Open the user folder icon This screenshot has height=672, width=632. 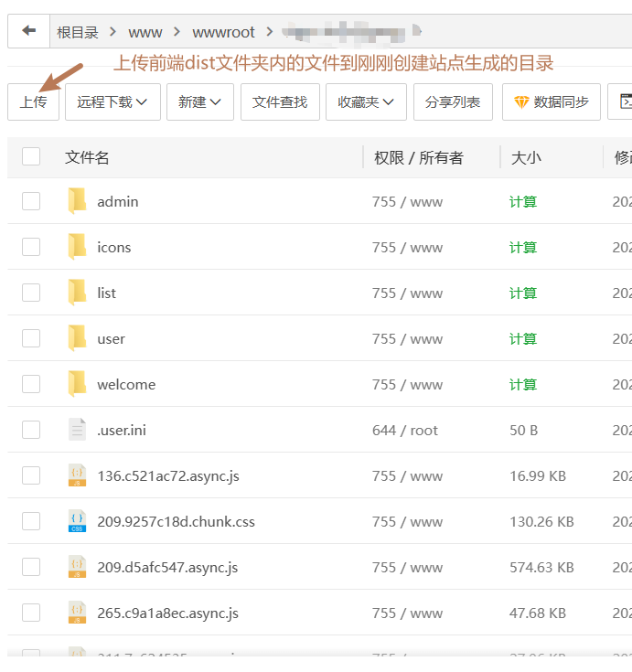(x=77, y=338)
